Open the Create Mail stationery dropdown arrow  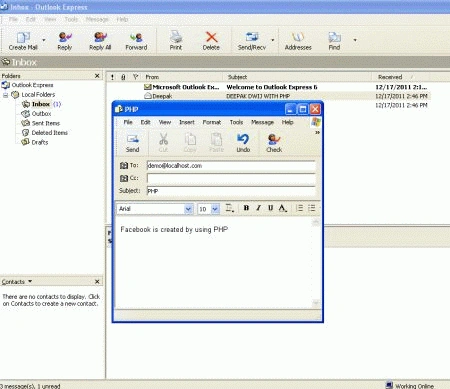coord(44,40)
